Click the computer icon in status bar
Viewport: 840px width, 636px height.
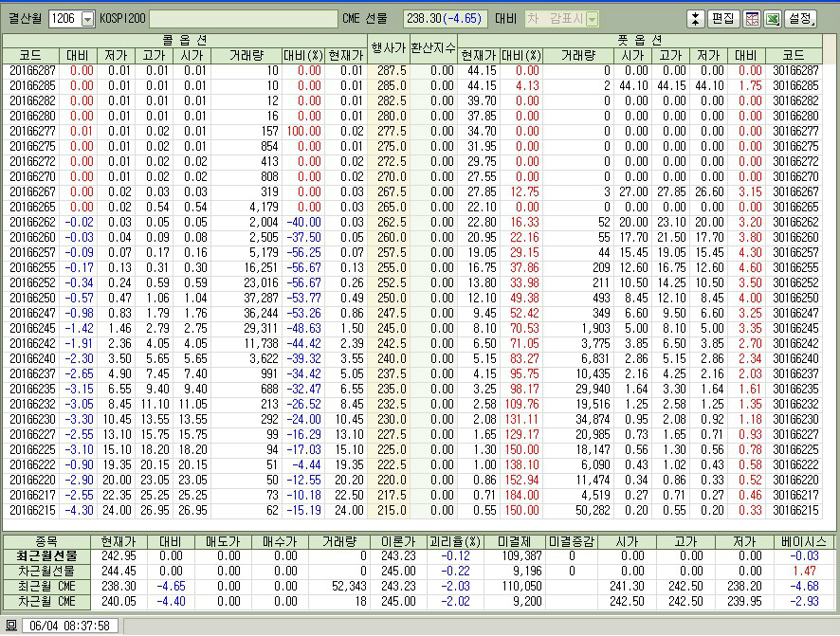coord(11,626)
